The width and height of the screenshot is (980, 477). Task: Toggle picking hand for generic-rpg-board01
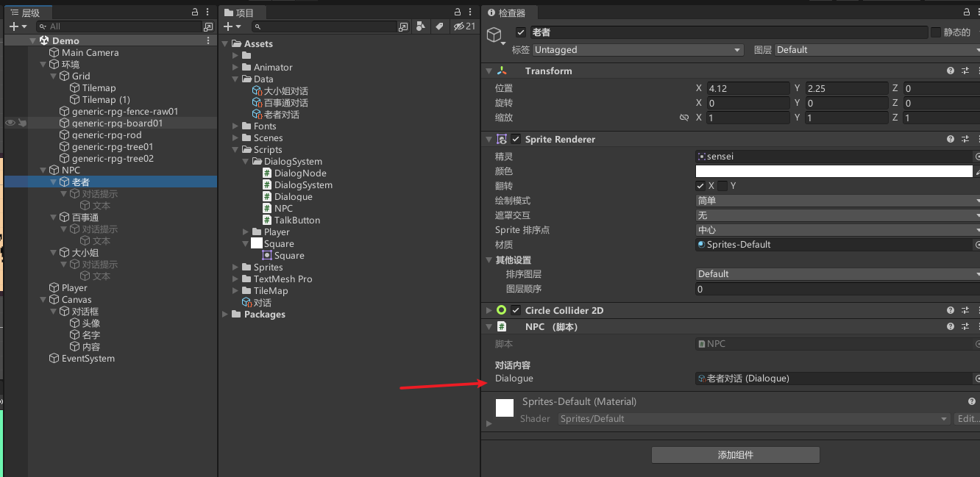pos(23,123)
